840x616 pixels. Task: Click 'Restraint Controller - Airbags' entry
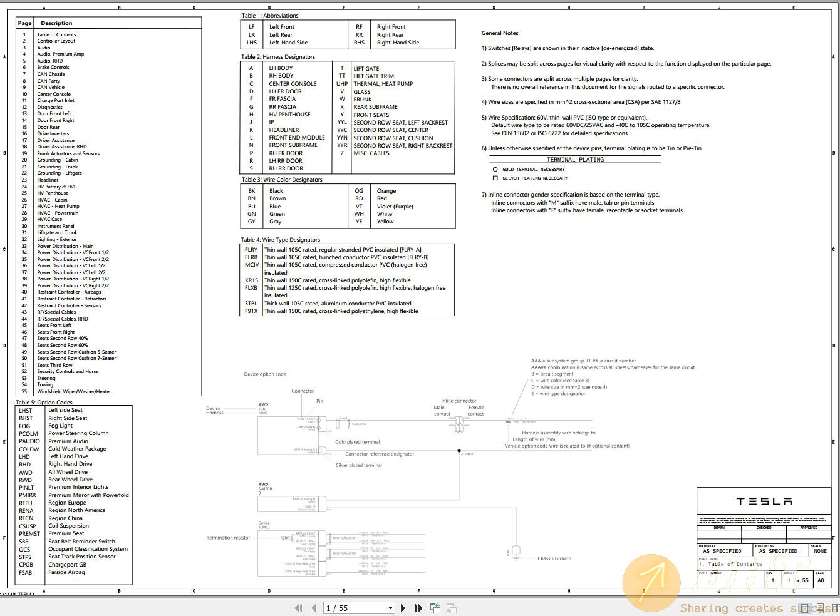69,292
